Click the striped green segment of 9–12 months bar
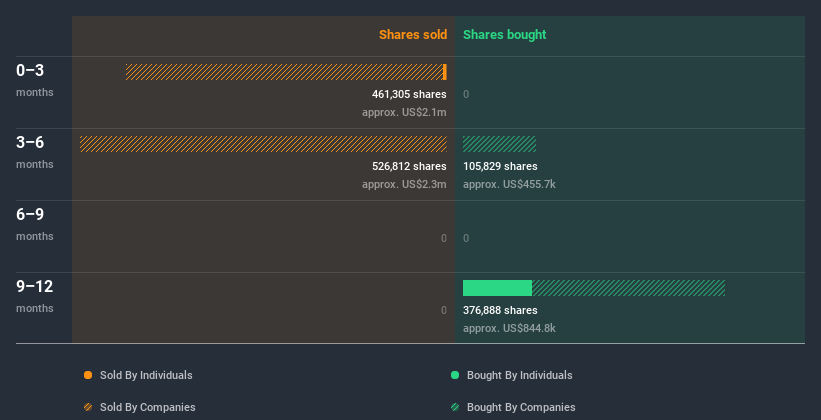 (x=628, y=288)
